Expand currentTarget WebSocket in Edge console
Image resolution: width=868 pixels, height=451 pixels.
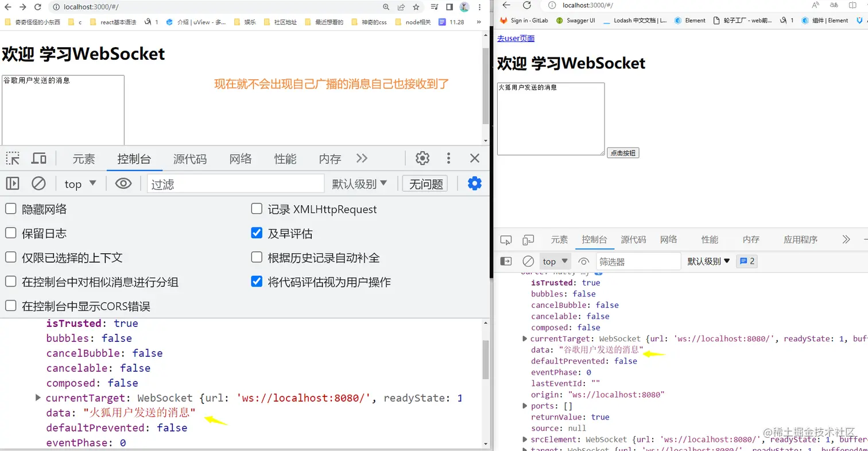tap(525, 339)
